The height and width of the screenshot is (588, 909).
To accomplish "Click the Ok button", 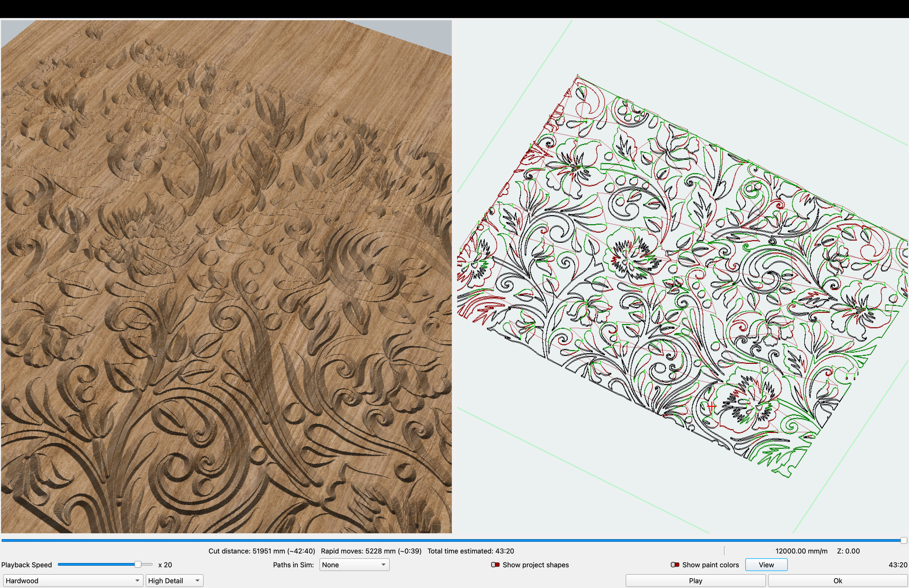I will tap(837, 580).
